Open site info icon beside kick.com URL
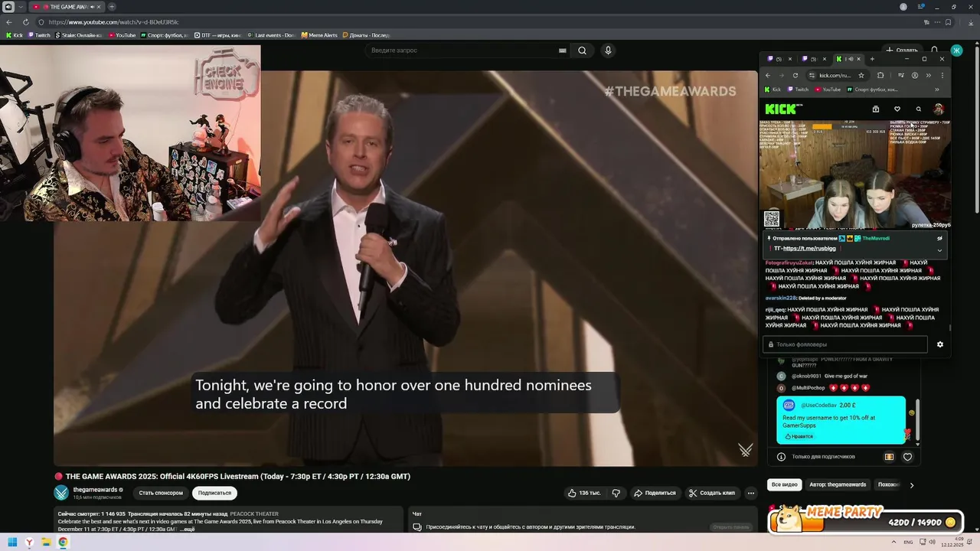The width and height of the screenshot is (980, 551). [811, 76]
